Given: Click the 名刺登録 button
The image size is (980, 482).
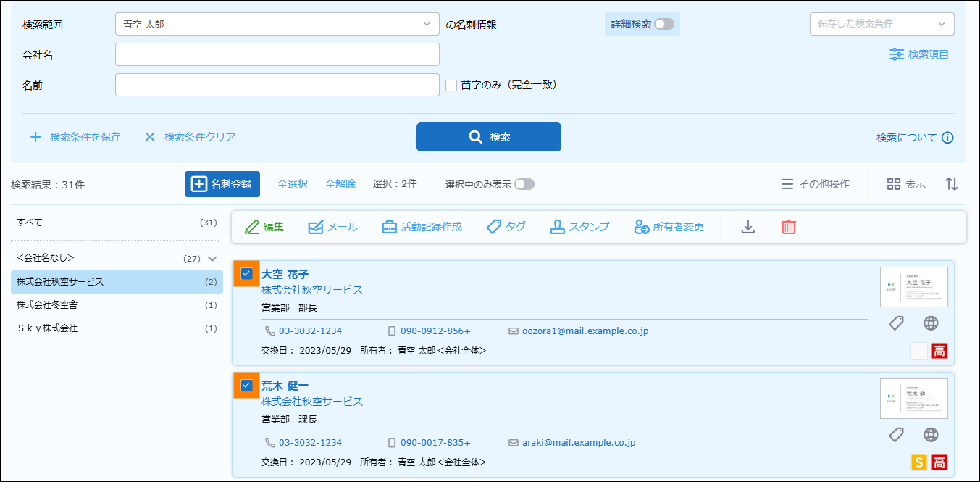Looking at the screenshot, I should [222, 184].
